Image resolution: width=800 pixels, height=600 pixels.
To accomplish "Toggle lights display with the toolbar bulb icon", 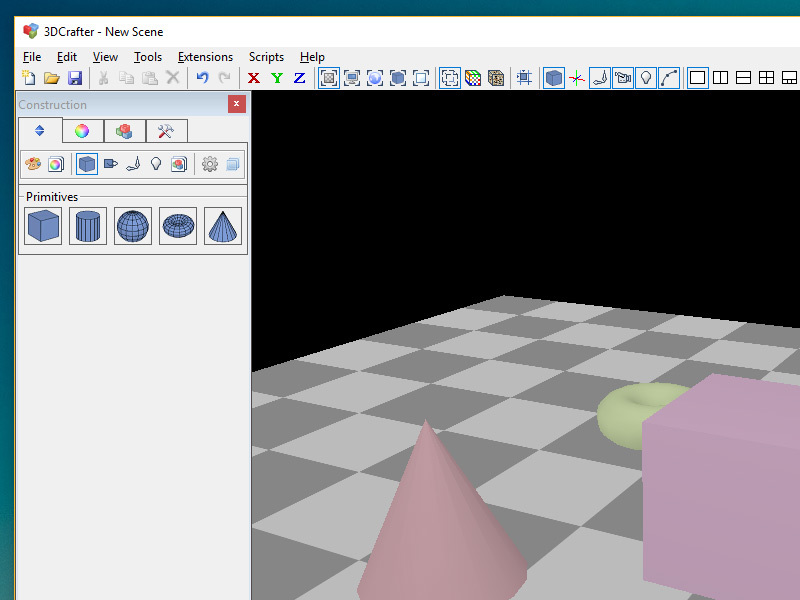I will point(646,78).
